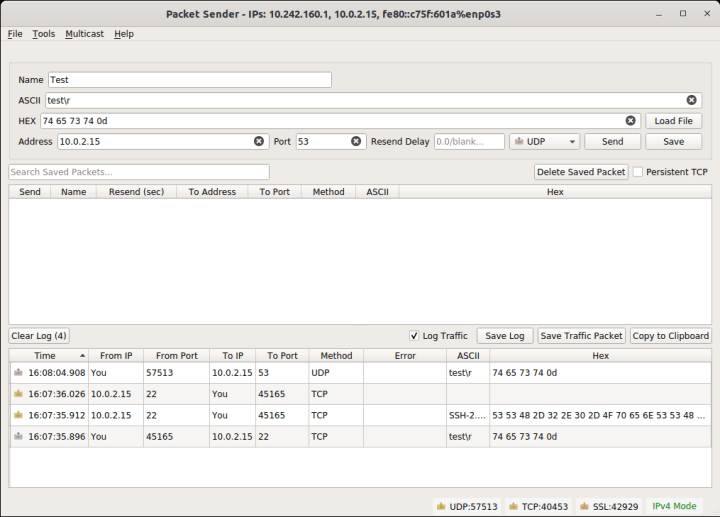Click the icon on the 16:07:35.912 log row

pos(18,415)
